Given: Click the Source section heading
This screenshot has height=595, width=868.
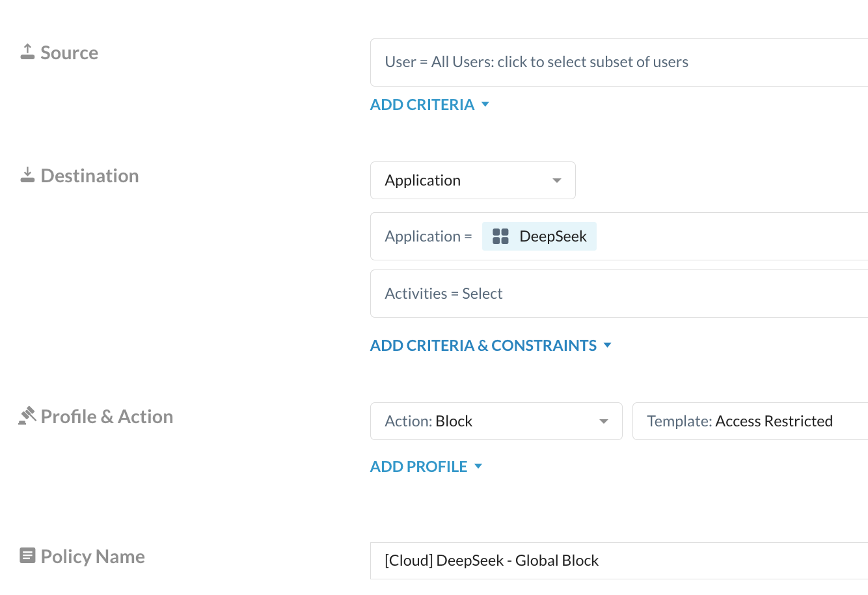Looking at the screenshot, I should 69,53.
